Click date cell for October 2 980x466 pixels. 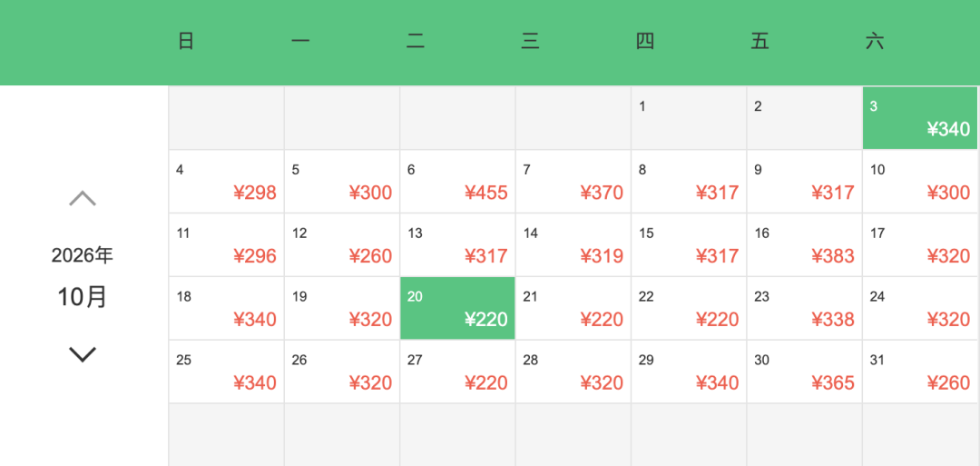tap(804, 118)
